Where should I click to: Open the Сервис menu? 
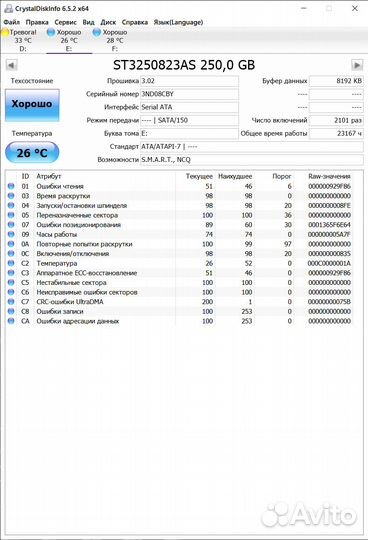[65, 22]
